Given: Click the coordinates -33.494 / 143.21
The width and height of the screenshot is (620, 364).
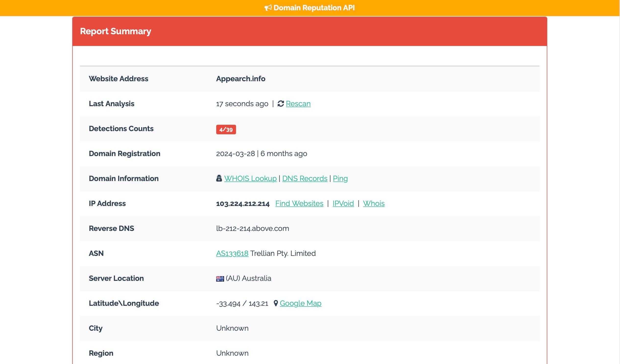Looking at the screenshot, I should 242,304.
